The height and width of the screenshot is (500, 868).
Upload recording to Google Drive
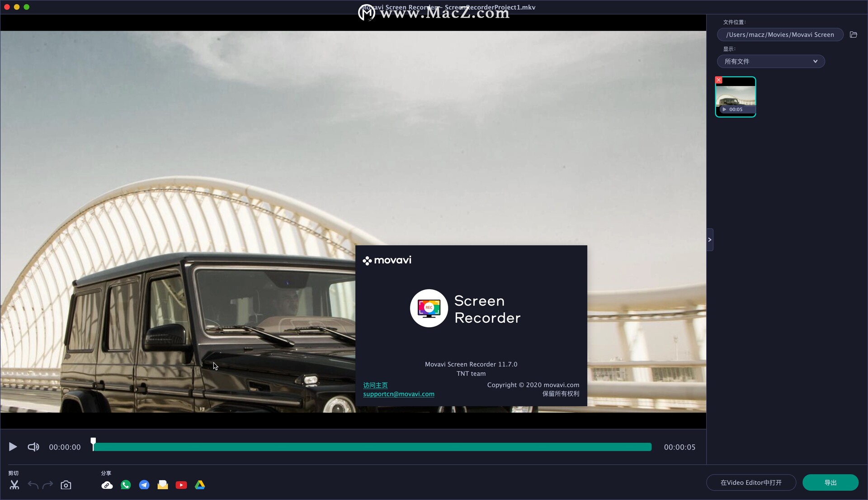pos(200,485)
